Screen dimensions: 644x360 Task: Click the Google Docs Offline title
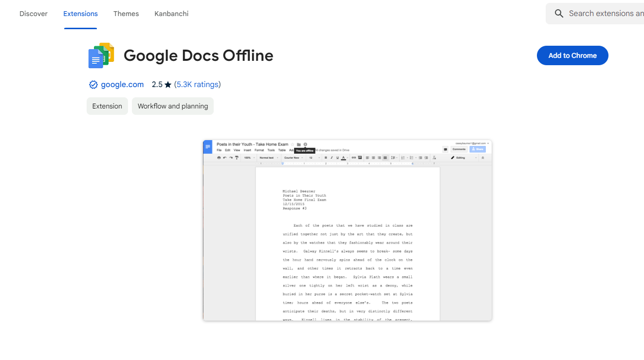(x=199, y=55)
